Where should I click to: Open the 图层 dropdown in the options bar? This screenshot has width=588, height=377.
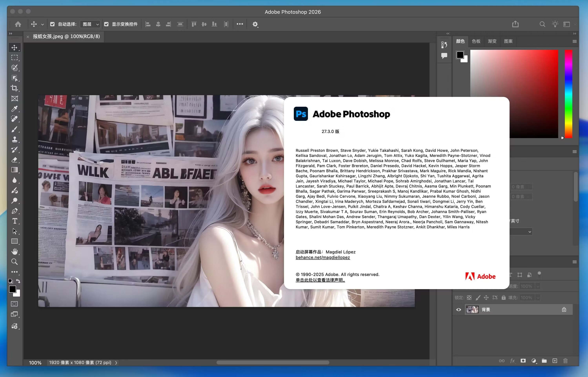click(90, 24)
